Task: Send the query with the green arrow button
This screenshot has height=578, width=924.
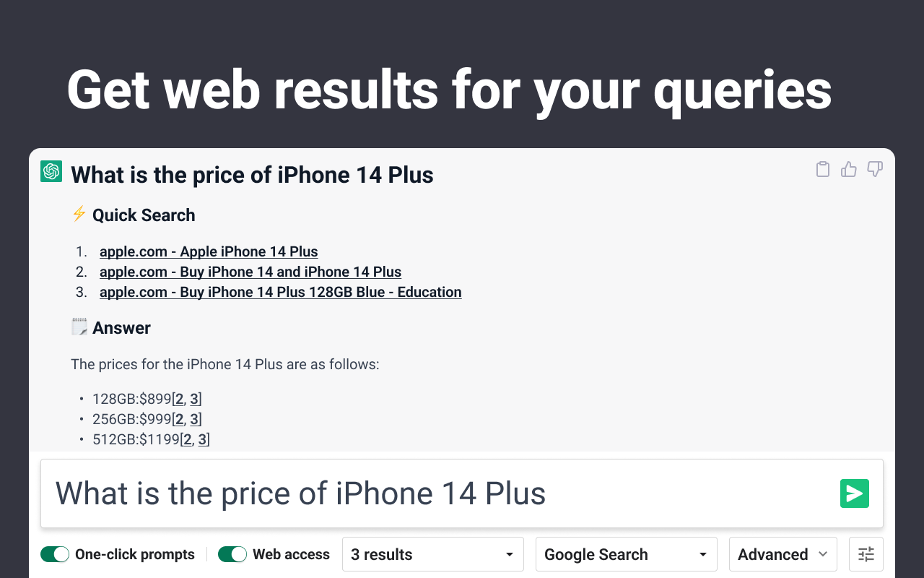Action: [x=854, y=493]
